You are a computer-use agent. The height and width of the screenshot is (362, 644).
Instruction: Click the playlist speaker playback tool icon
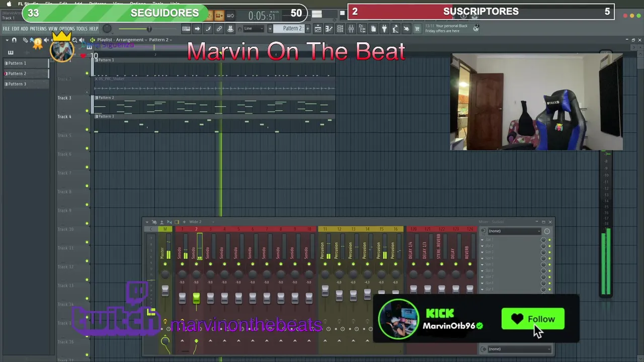coord(82,40)
